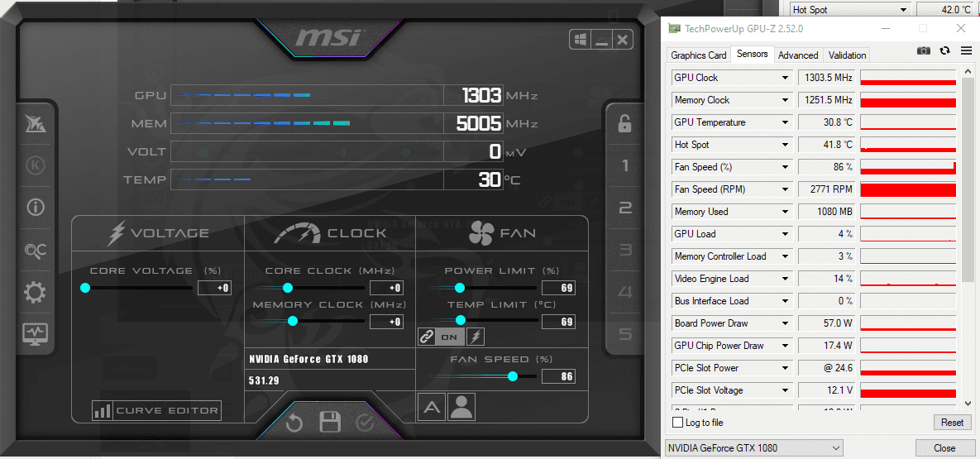The width and height of the screenshot is (980, 459).
Task: Select profile slot 3
Action: (x=624, y=250)
